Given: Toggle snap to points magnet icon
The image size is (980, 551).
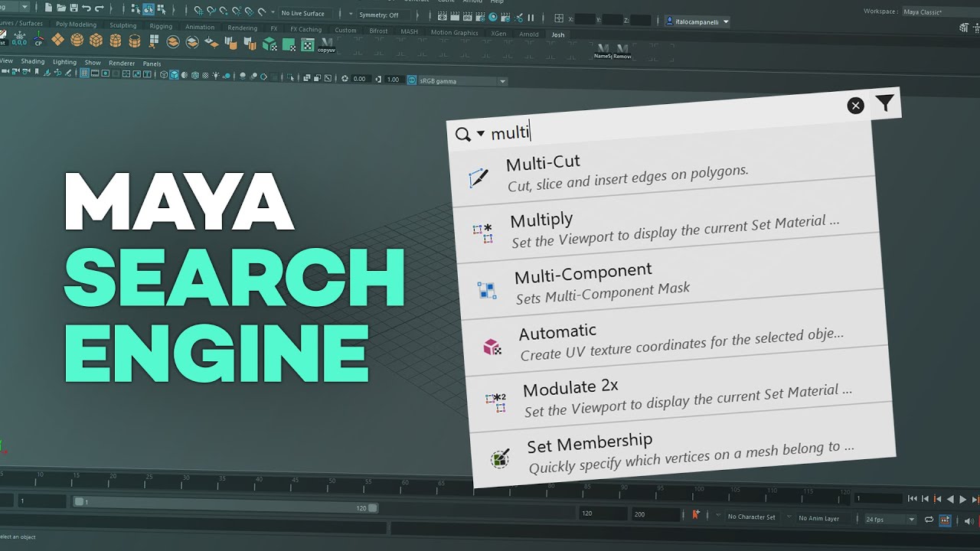Looking at the screenshot, I should pos(224,11).
